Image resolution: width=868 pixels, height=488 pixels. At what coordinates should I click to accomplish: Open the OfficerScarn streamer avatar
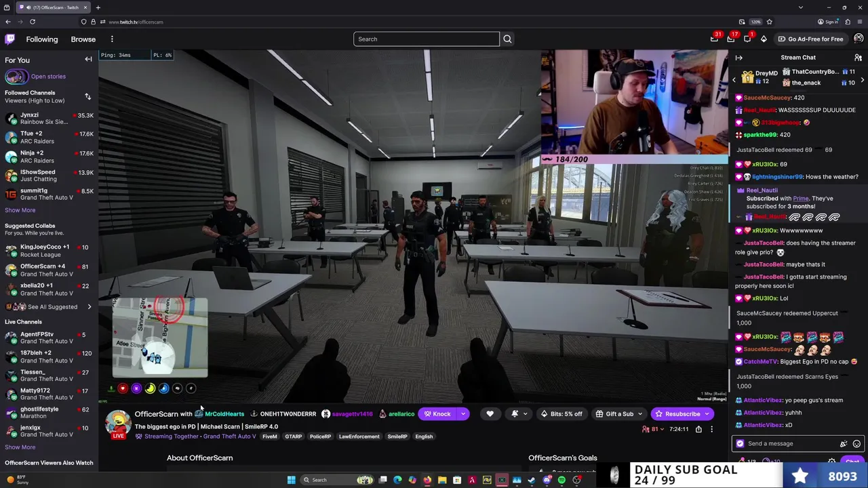pos(117,422)
